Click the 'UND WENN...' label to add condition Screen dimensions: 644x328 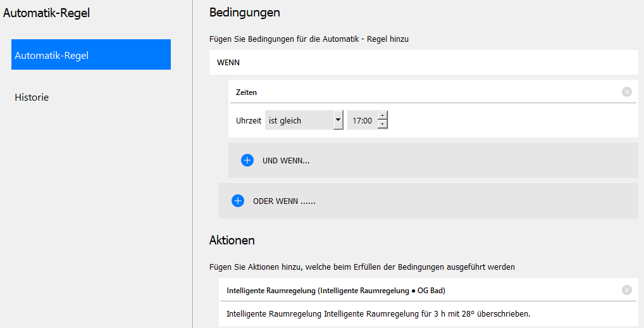tap(286, 161)
